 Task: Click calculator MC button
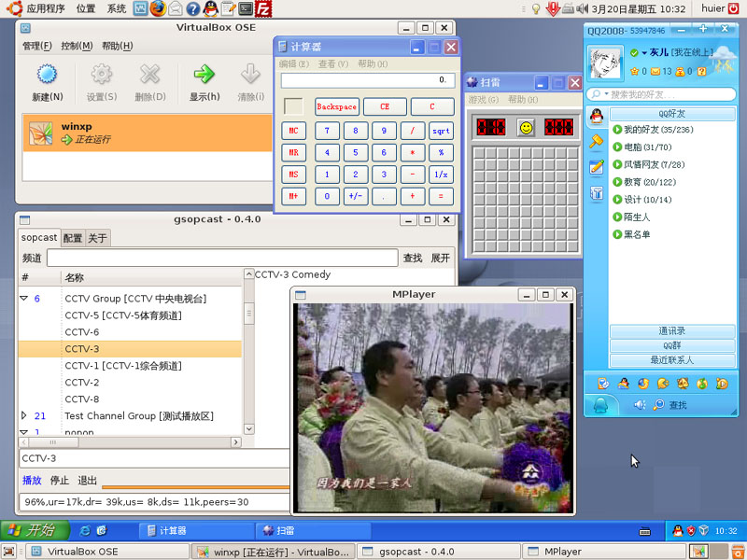coord(293,131)
